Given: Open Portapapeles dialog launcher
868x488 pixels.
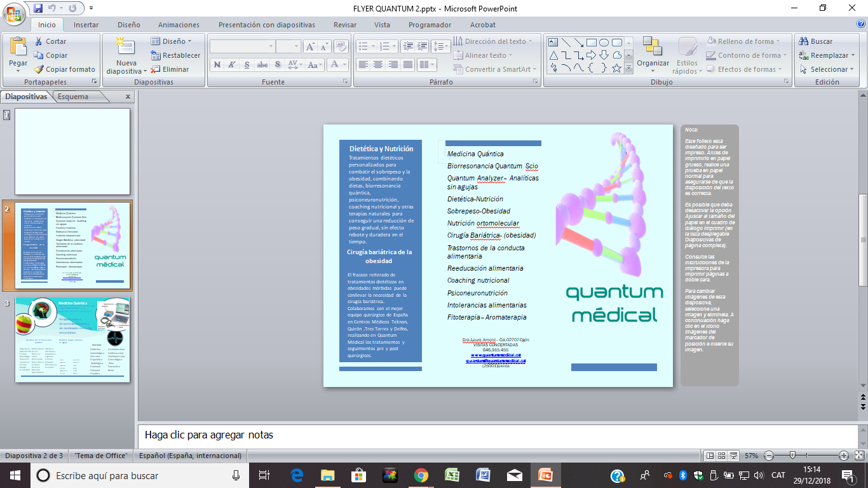Looking at the screenshot, I should [95, 82].
